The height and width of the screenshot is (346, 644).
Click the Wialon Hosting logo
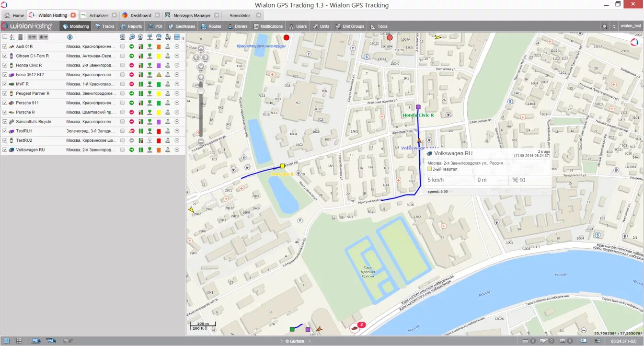[x=26, y=26]
